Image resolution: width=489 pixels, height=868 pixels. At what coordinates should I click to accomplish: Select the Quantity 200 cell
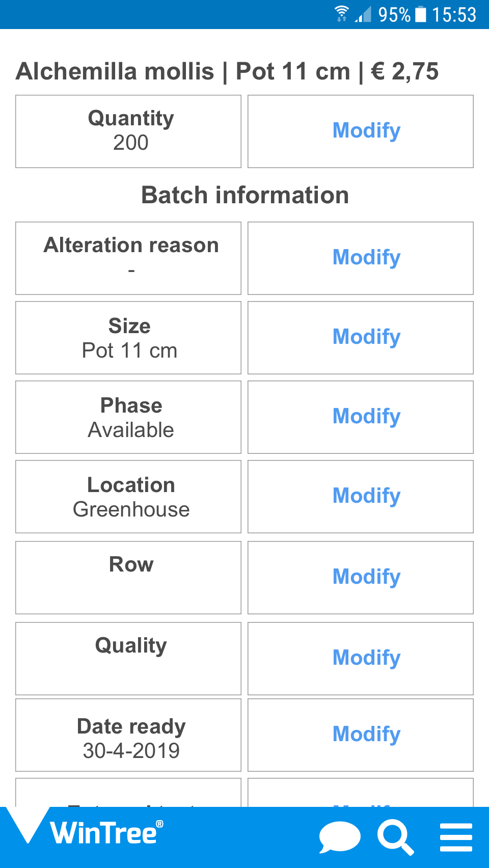pos(128,131)
